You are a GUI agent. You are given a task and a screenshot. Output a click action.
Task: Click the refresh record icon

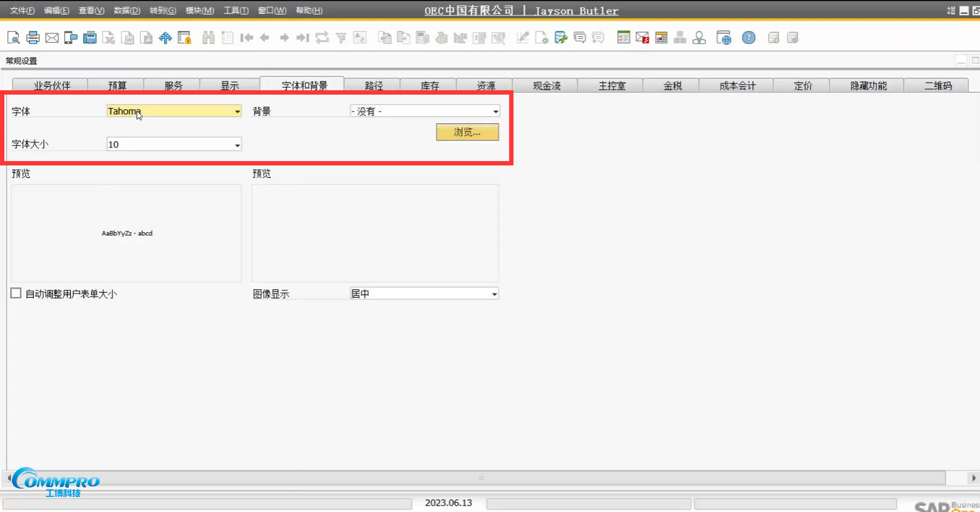coord(321,38)
